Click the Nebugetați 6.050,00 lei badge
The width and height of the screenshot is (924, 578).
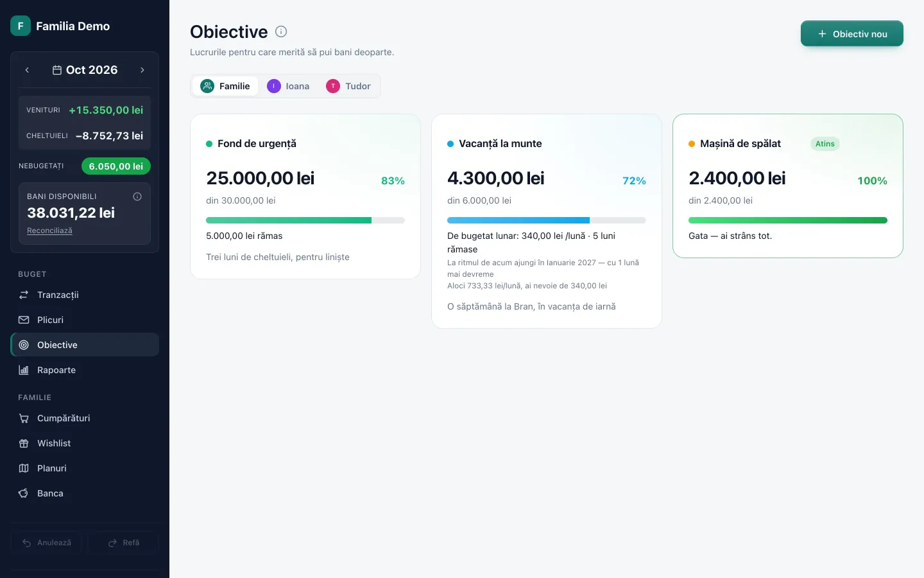click(116, 166)
